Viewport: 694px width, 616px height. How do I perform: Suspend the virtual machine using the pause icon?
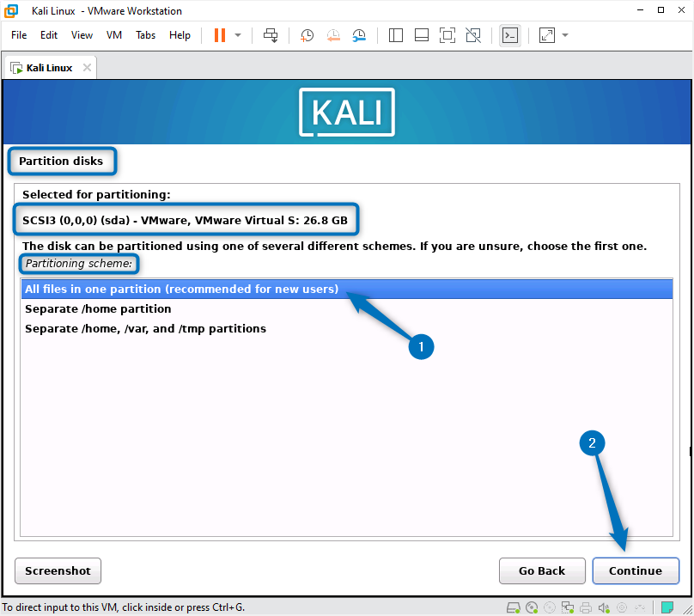tap(220, 35)
